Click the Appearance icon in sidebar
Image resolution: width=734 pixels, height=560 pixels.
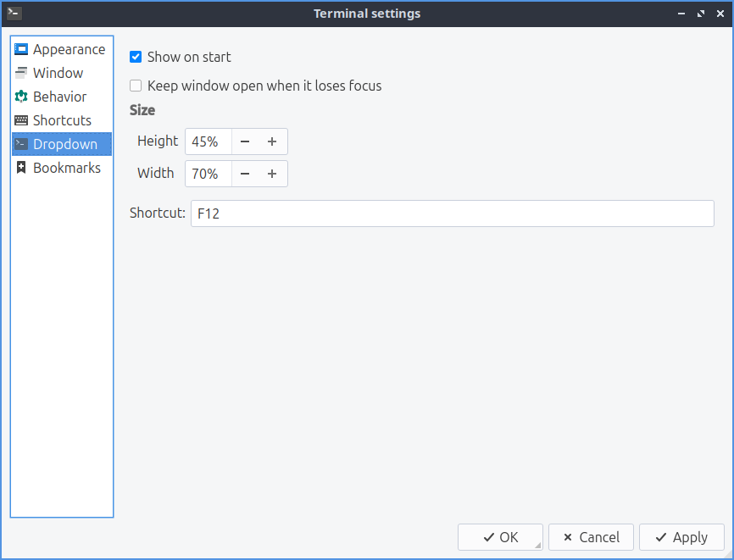pos(21,49)
